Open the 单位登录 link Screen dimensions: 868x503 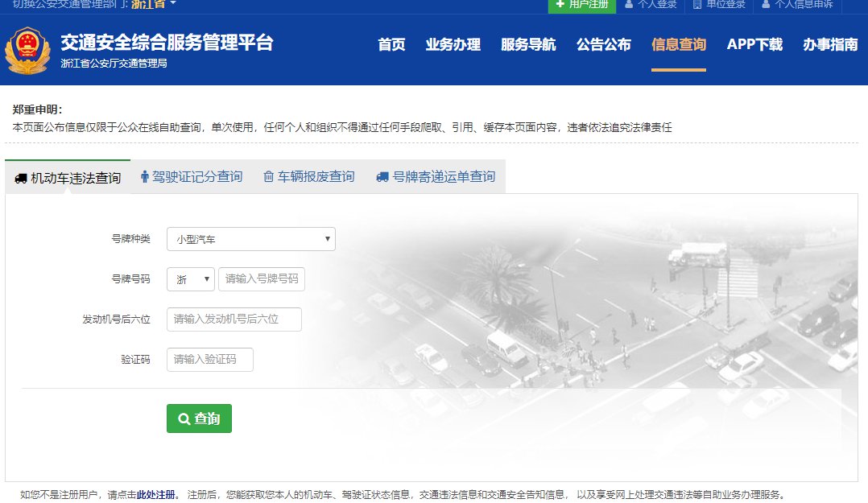click(725, 4)
